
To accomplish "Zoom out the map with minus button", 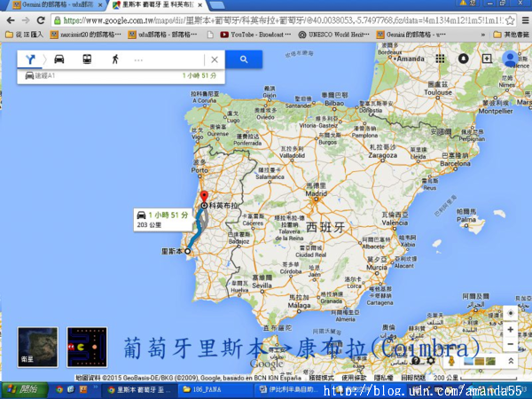I will (509, 344).
